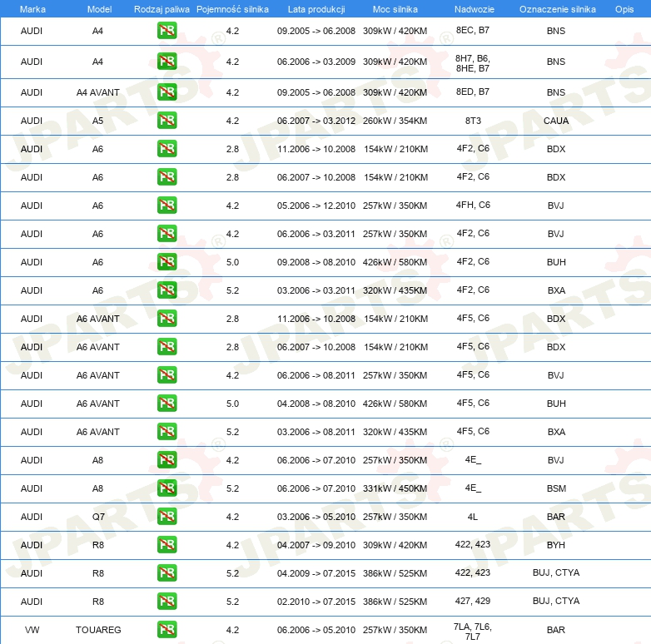Click body code 8ED, B7
The width and height of the screenshot is (651, 644).
pos(473,92)
